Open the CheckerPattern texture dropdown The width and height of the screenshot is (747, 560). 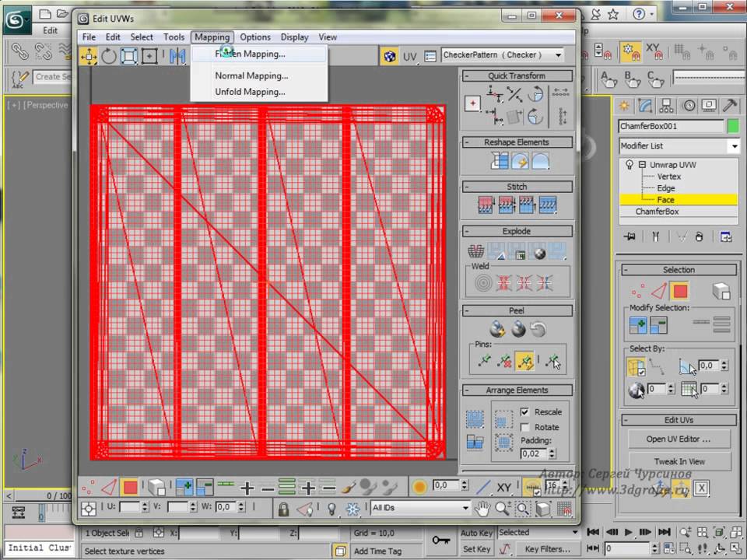point(558,55)
